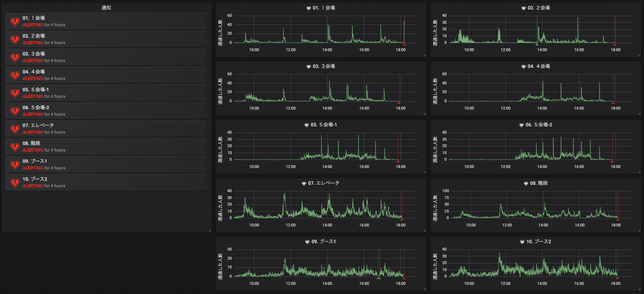This screenshot has height=294, width=644.
Task: Open 09. ブース1 graph panel title menu
Action: 324,241
